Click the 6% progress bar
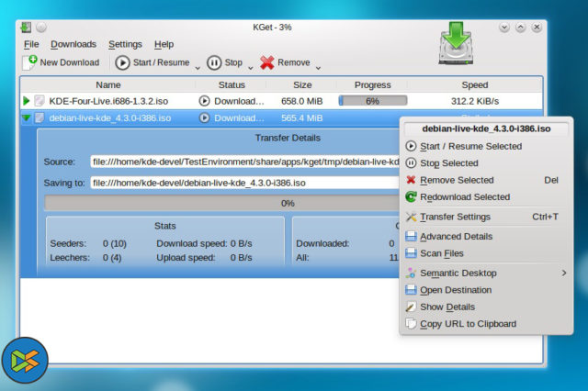 372,101
